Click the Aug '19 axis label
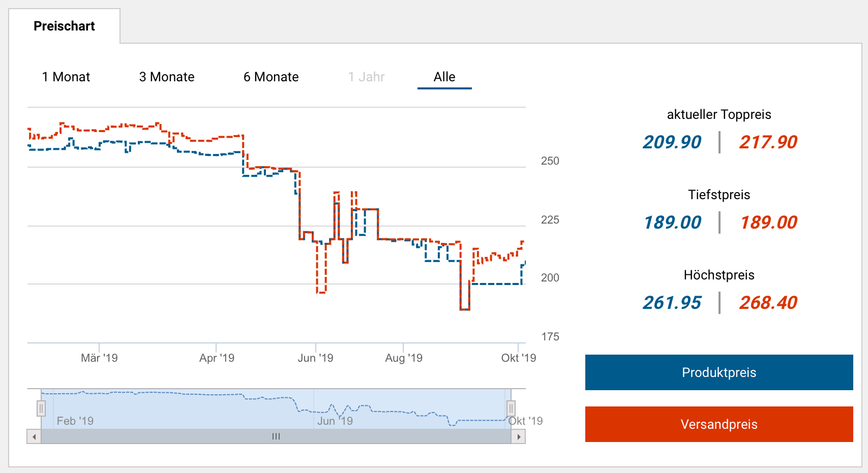The width and height of the screenshot is (868, 473). [404, 358]
